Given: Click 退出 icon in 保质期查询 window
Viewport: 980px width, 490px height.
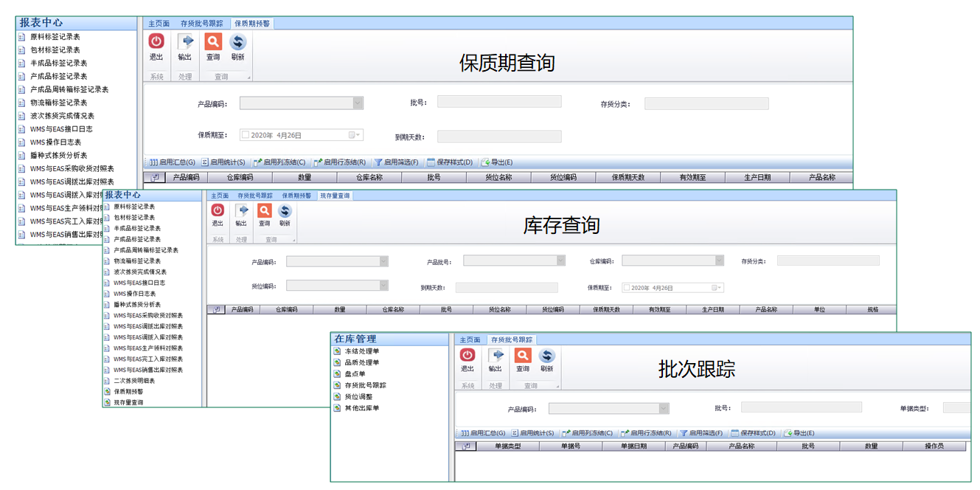Looking at the screenshot, I should (156, 42).
